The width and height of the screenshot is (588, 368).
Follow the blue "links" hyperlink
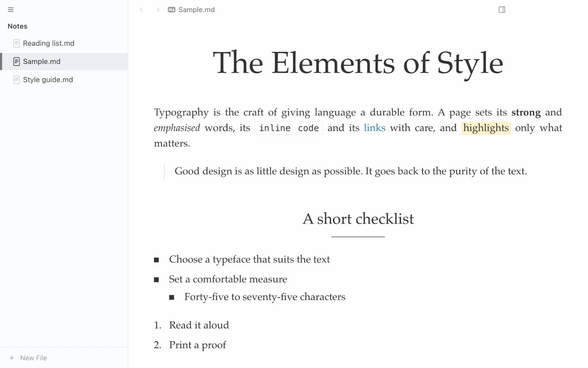375,128
